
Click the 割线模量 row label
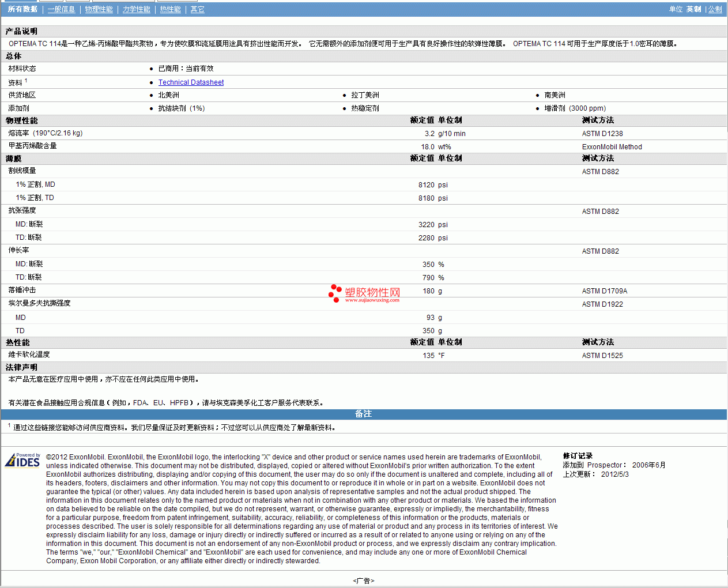22,171
